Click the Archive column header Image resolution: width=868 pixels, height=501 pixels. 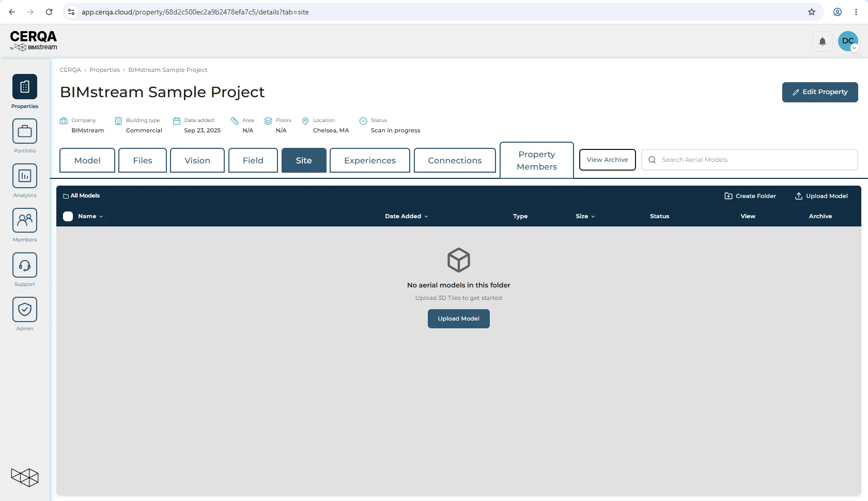click(820, 216)
